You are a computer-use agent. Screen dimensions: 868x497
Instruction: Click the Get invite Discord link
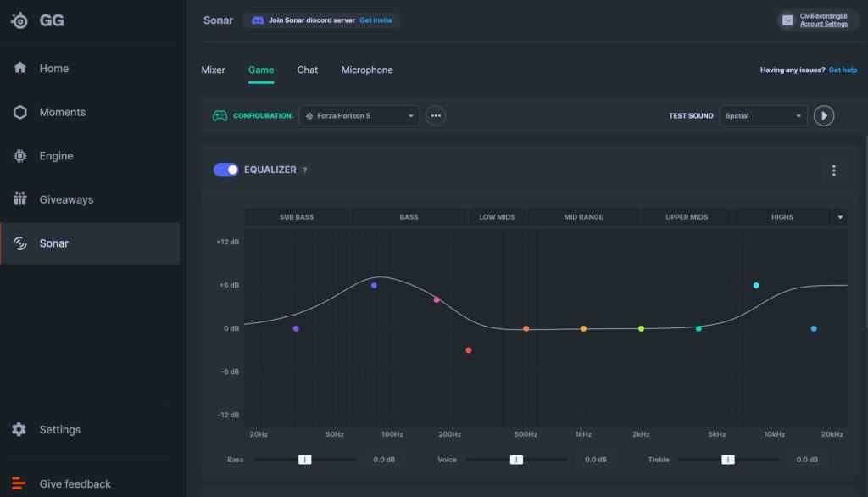(376, 20)
